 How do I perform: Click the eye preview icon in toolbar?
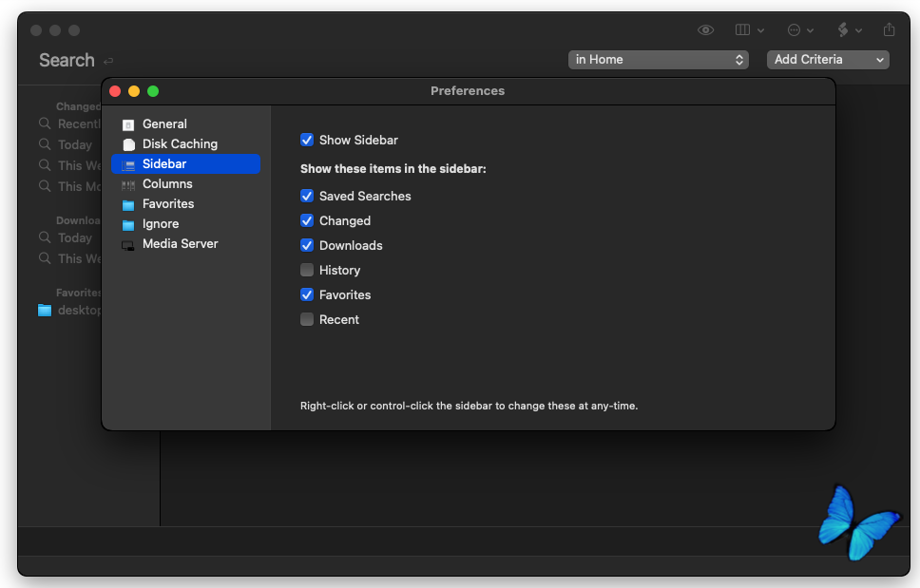[x=705, y=30]
